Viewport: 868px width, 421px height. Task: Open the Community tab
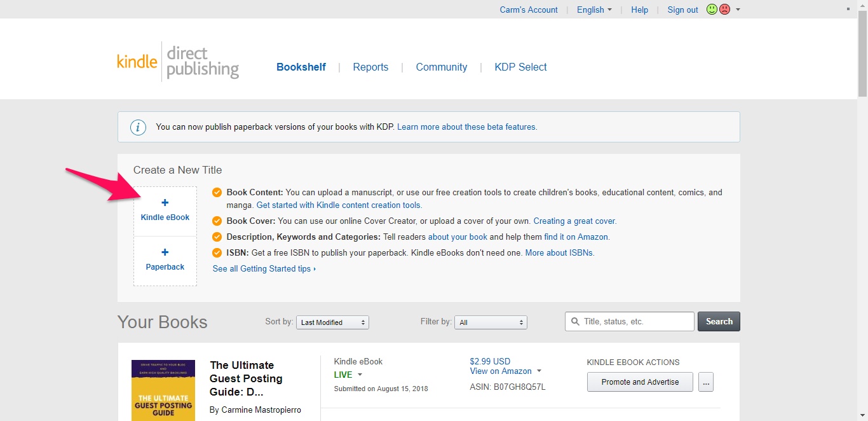click(442, 67)
